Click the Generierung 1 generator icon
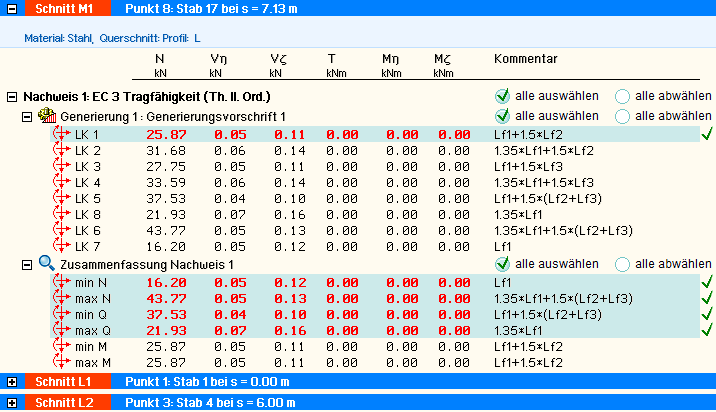716x412 pixels. click(x=46, y=117)
